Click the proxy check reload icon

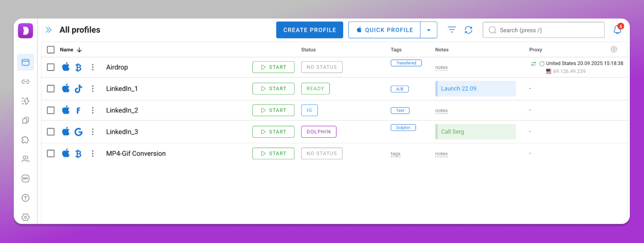tap(542, 64)
